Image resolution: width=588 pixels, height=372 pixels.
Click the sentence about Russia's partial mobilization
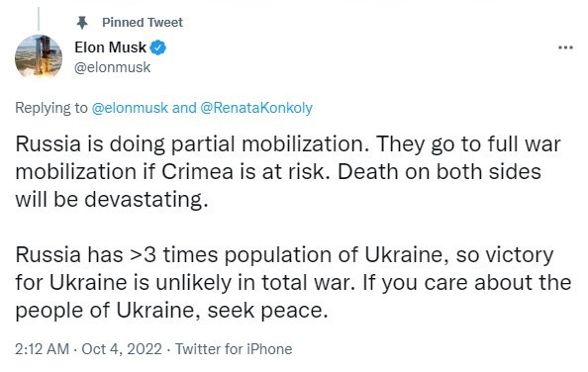coord(192,143)
